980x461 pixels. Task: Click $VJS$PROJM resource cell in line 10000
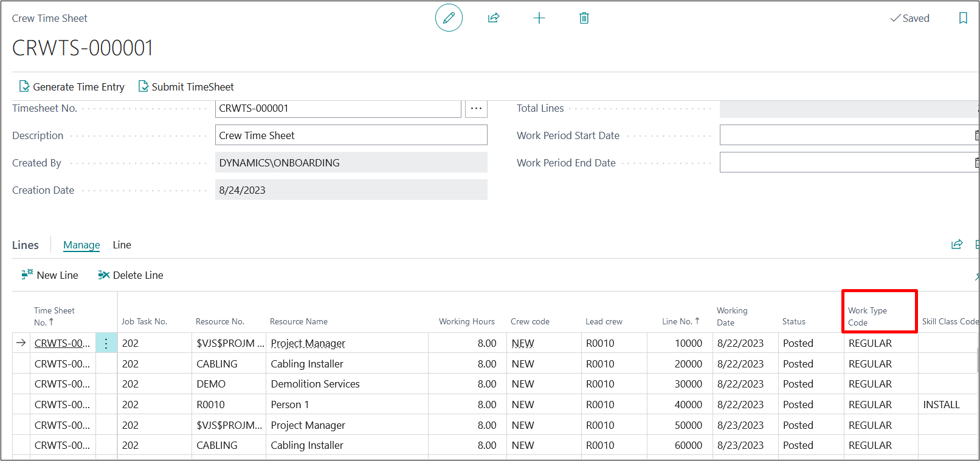point(229,343)
